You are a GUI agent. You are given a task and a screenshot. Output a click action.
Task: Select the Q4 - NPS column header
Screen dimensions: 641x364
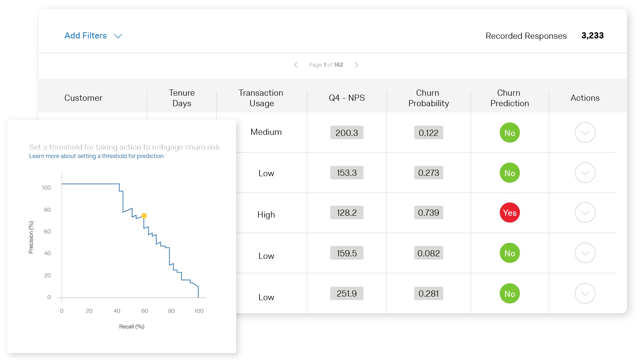(x=347, y=98)
